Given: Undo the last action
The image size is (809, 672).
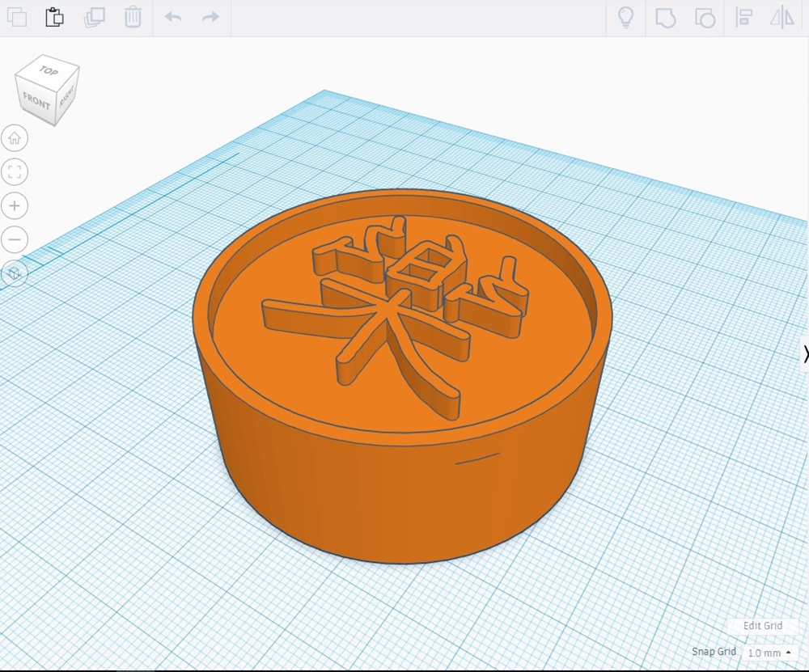Looking at the screenshot, I should [x=173, y=17].
